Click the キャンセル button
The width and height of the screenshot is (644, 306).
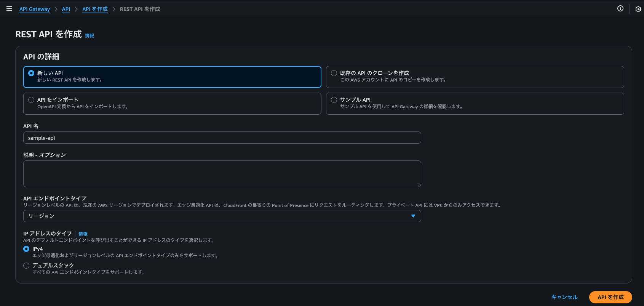(564, 297)
